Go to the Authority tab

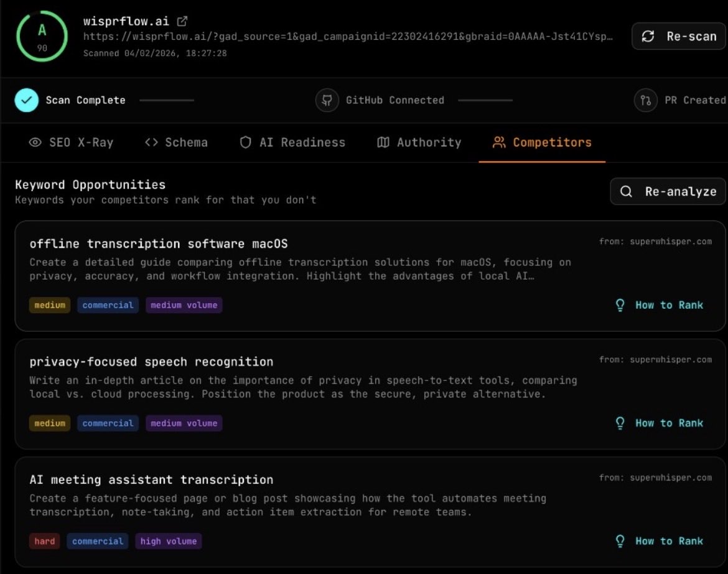click(419, 143)
